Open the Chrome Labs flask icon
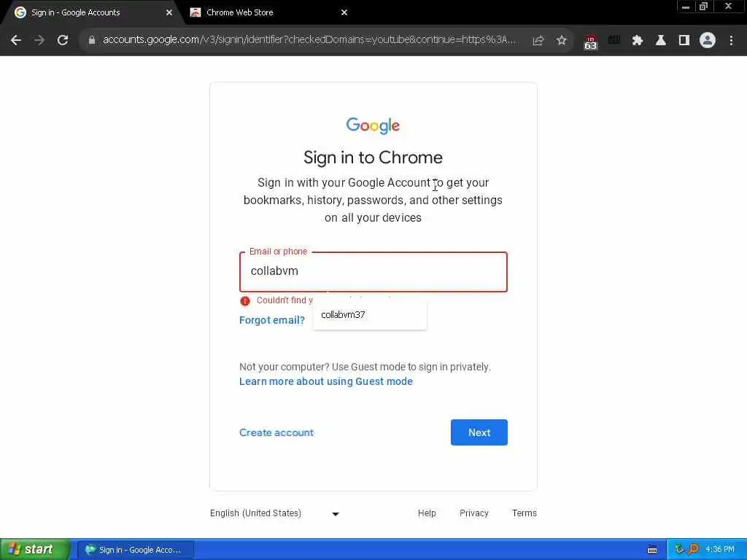The height and width of the screenshot is (560, 747). 660,40
